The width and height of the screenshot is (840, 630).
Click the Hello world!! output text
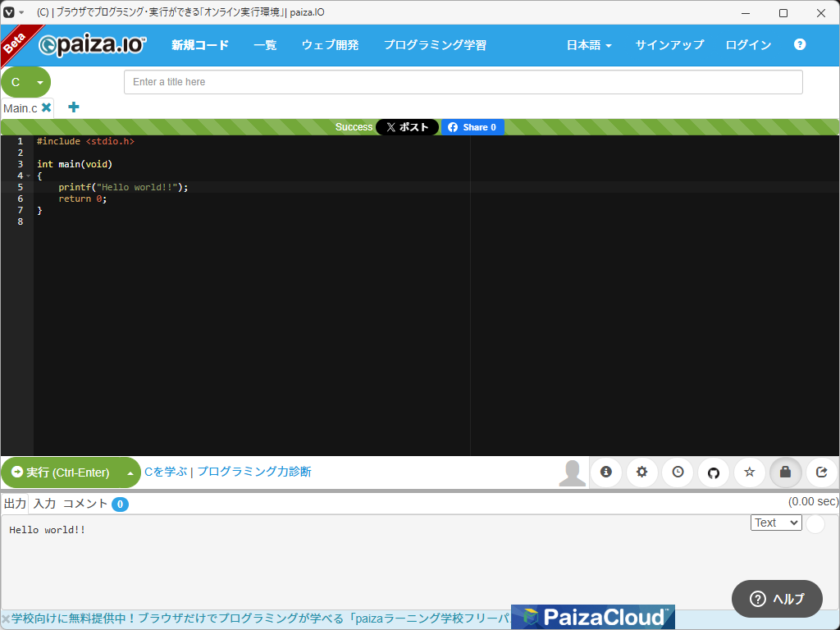47,530
